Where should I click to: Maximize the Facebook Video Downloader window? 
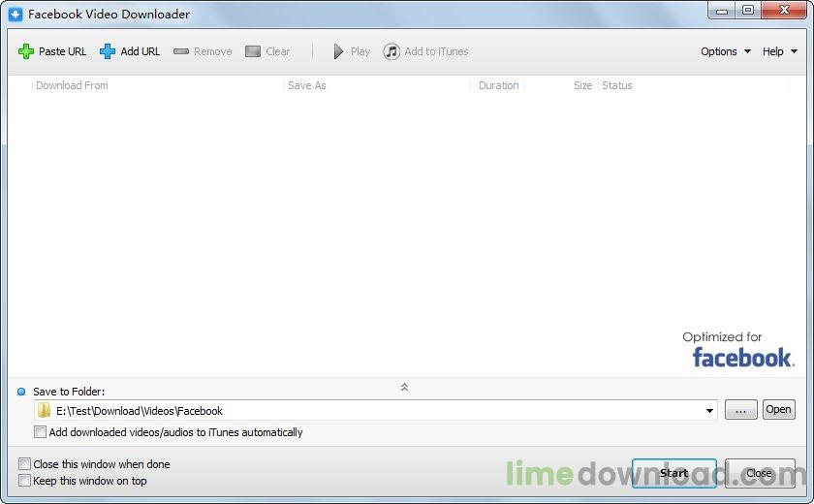tap(747, 11)
